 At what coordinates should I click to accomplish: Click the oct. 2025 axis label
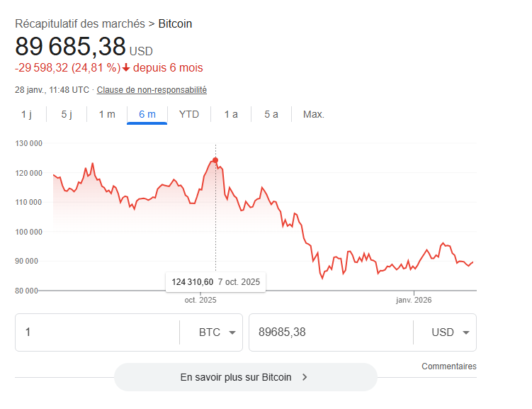(x=200, y=301)
